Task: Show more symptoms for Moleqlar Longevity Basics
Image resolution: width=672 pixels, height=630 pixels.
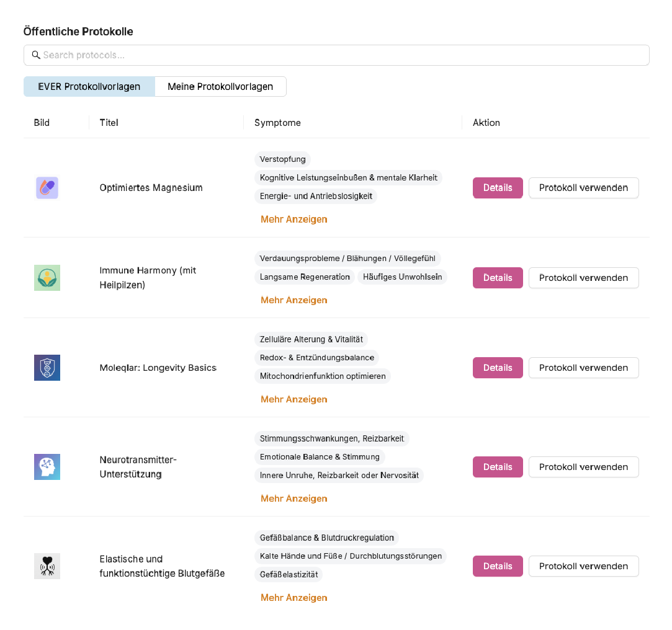Action: coord(293,399)
